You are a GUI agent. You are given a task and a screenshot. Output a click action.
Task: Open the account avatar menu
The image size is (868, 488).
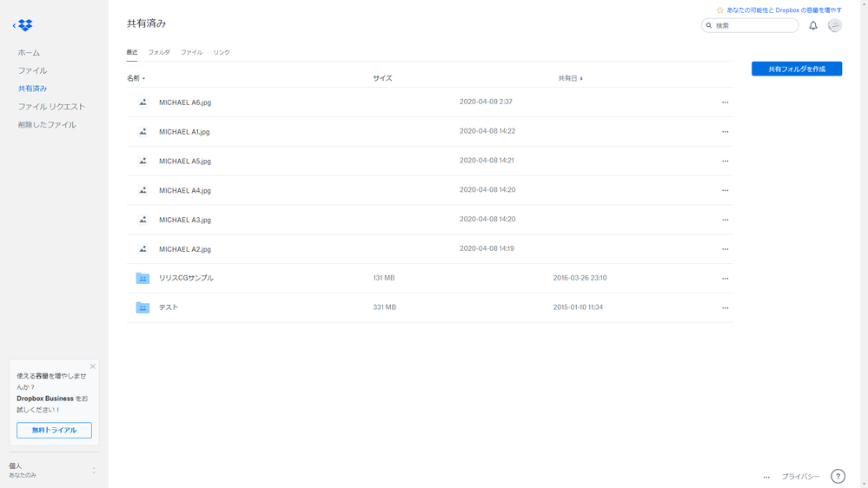tap(834, 25)
